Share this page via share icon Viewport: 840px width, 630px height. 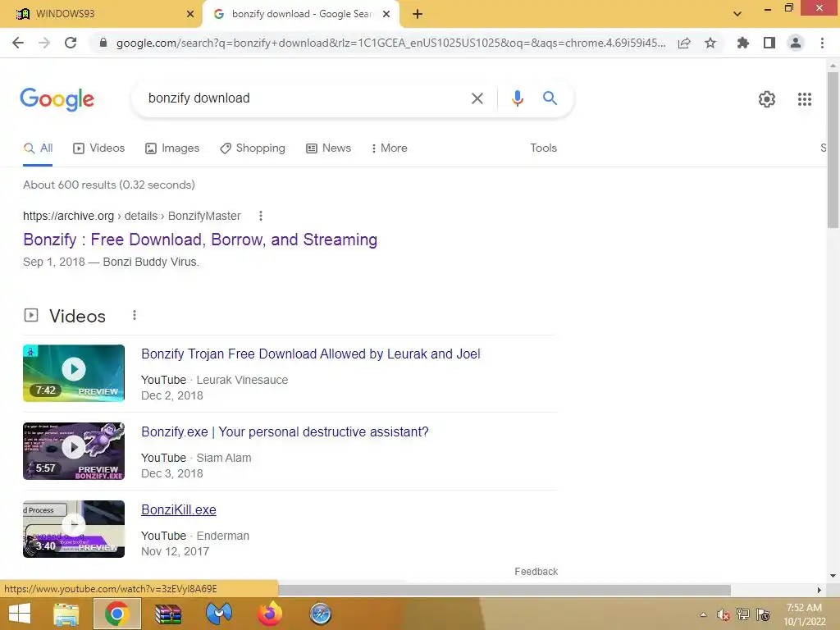pos(684,43)
